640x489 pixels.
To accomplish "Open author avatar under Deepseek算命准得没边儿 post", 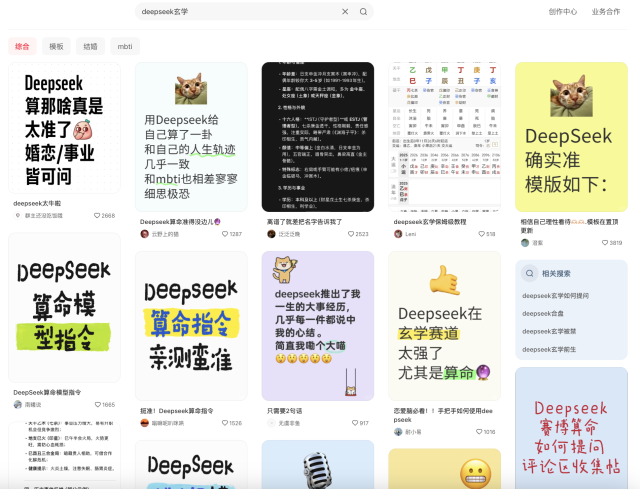I will pyautogui.click(x=144, y=234).
